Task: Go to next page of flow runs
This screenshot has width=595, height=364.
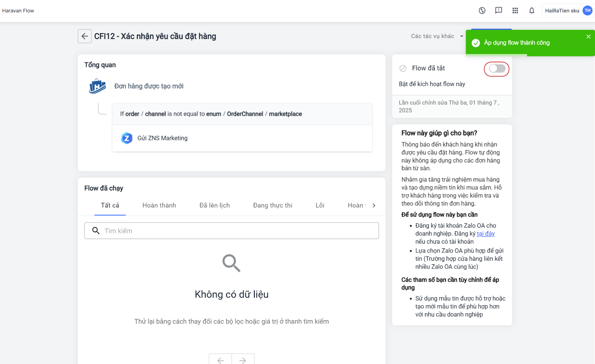Action: 243,360
